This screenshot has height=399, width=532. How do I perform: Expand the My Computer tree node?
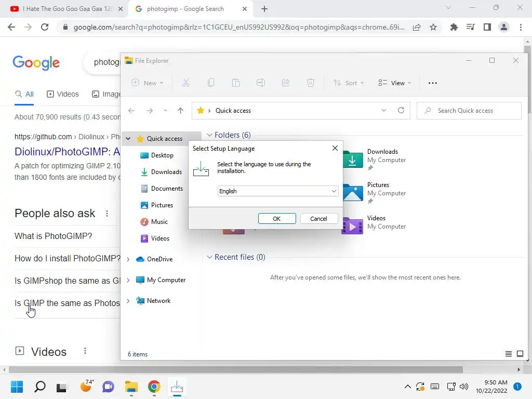pyautogui.click(x=128, y=280)
